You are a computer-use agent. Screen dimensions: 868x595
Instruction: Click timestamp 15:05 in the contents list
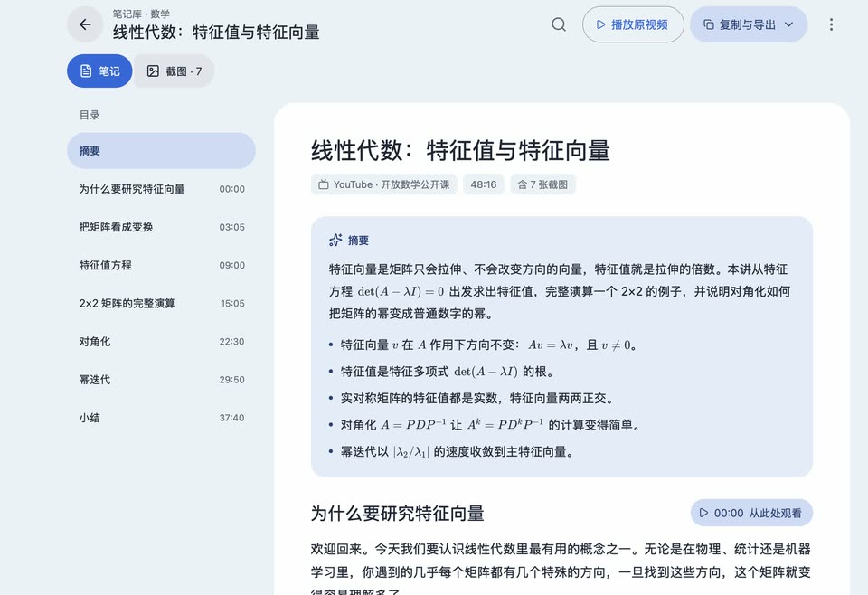coord(232,303)
